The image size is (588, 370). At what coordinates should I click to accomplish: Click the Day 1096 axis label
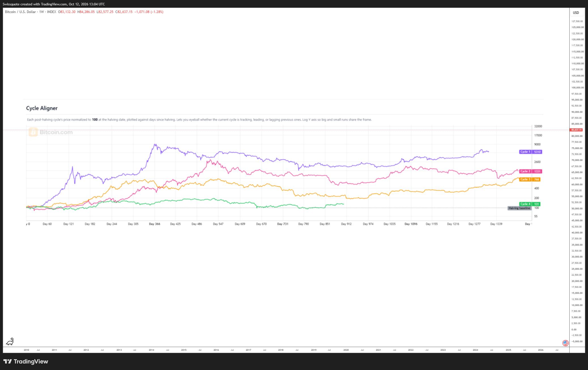tap(411, 224)
